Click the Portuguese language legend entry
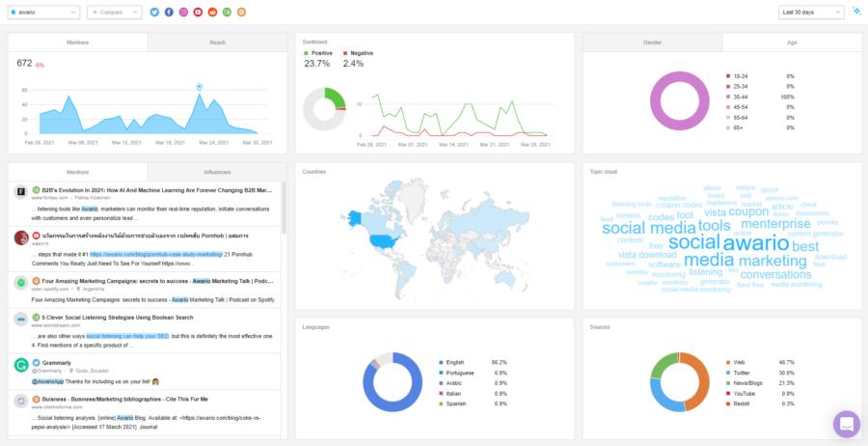The height and width of the screenshot is (446, 868). point(461,373)
